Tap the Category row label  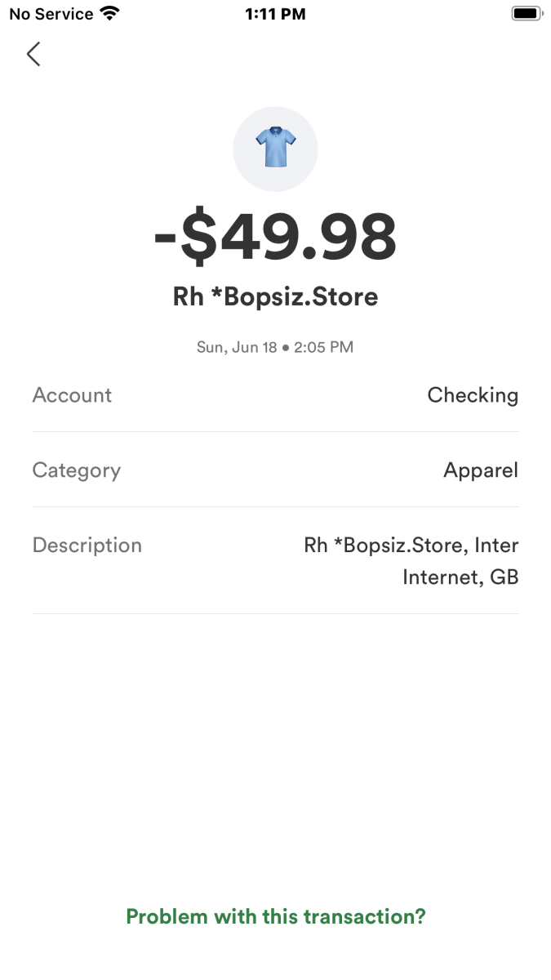tap(76, 470)
